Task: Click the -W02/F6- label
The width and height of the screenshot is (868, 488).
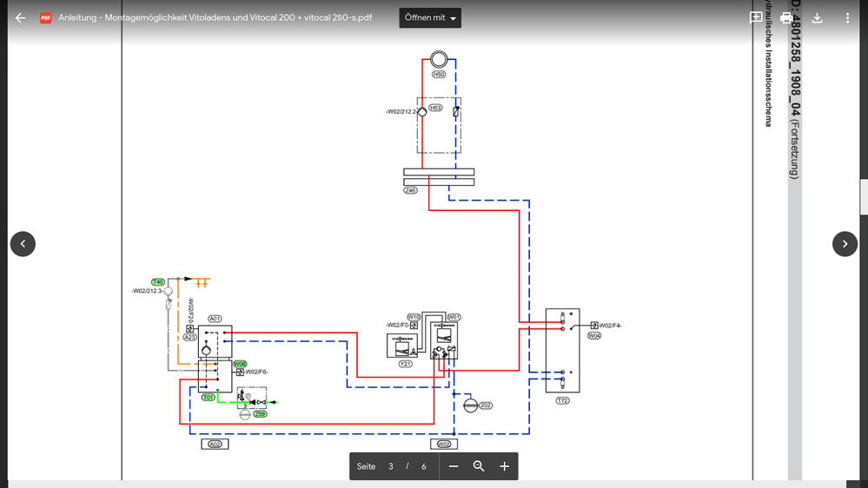Action: (256, 372)
